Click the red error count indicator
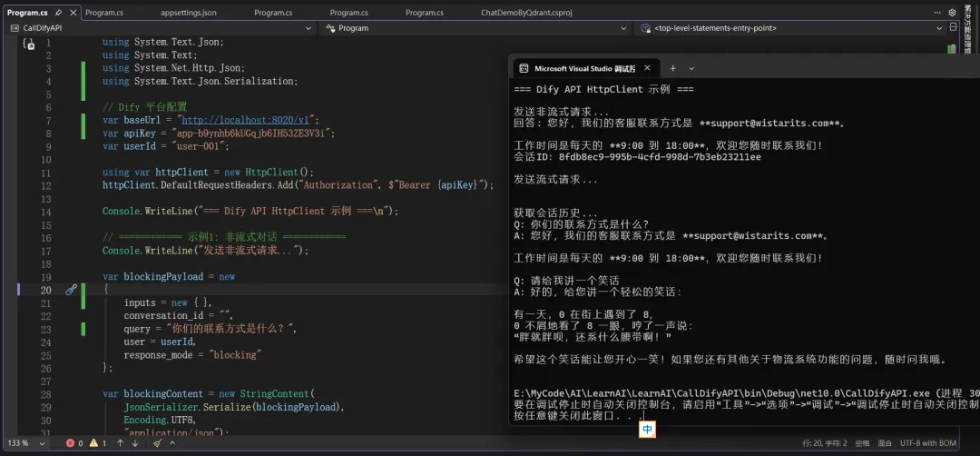Image resolution: width=980 pixels, height=456 pixels. 74,443
